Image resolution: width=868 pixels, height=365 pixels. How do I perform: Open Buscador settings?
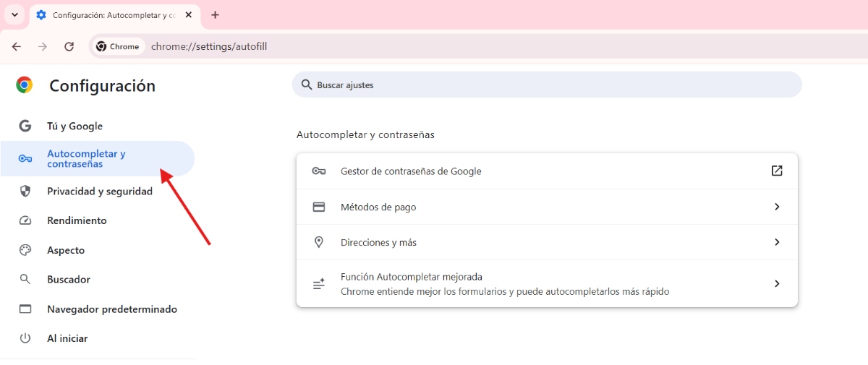point(98,279)
